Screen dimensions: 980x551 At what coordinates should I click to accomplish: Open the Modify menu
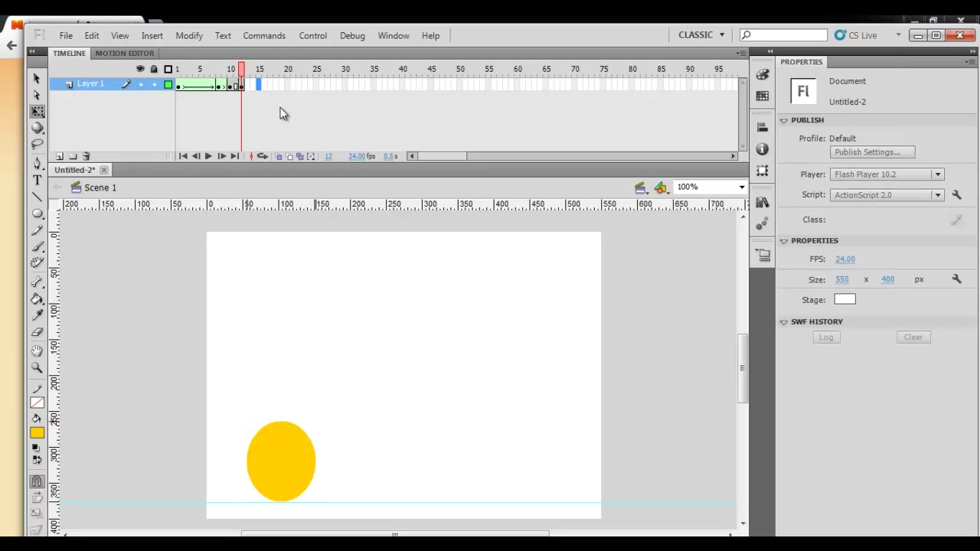click(x=189, y=35)
